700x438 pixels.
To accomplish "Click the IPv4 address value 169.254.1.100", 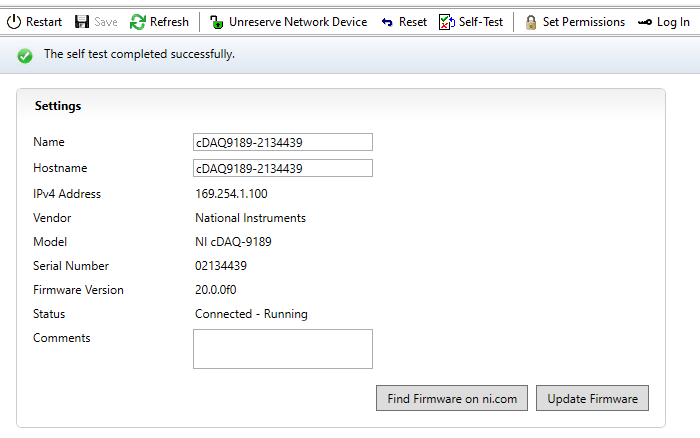I will [231, 194].
